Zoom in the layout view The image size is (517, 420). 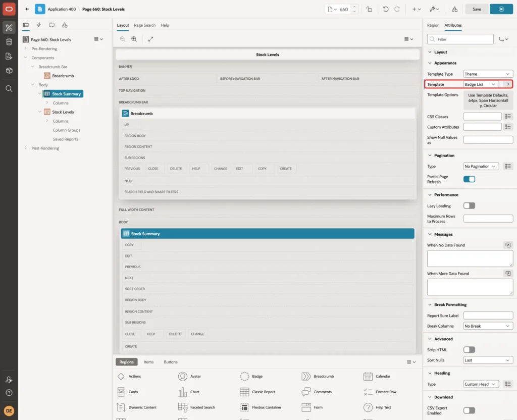pos(134,39)
